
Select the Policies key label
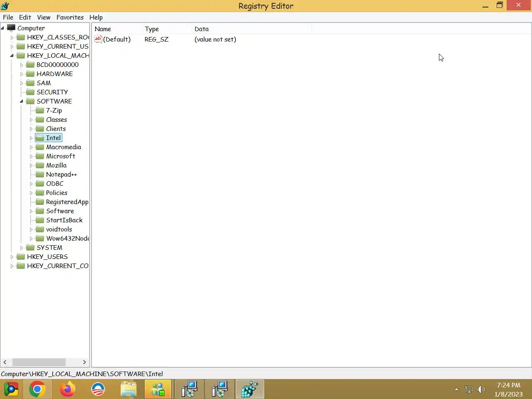[x=57, y=193]
